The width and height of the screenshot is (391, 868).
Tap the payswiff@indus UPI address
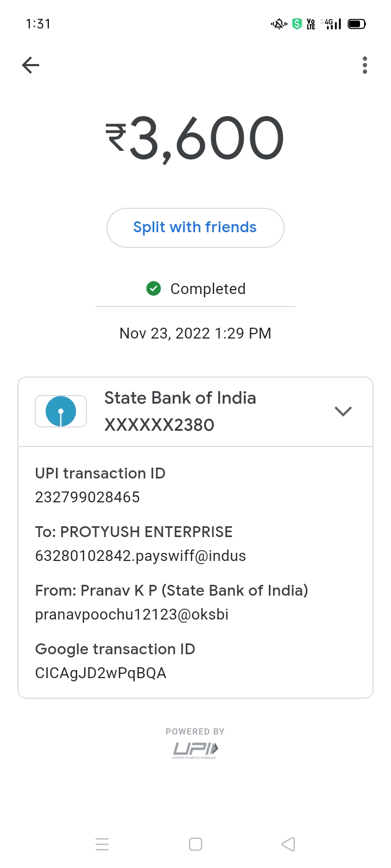[x=140, y=556]
